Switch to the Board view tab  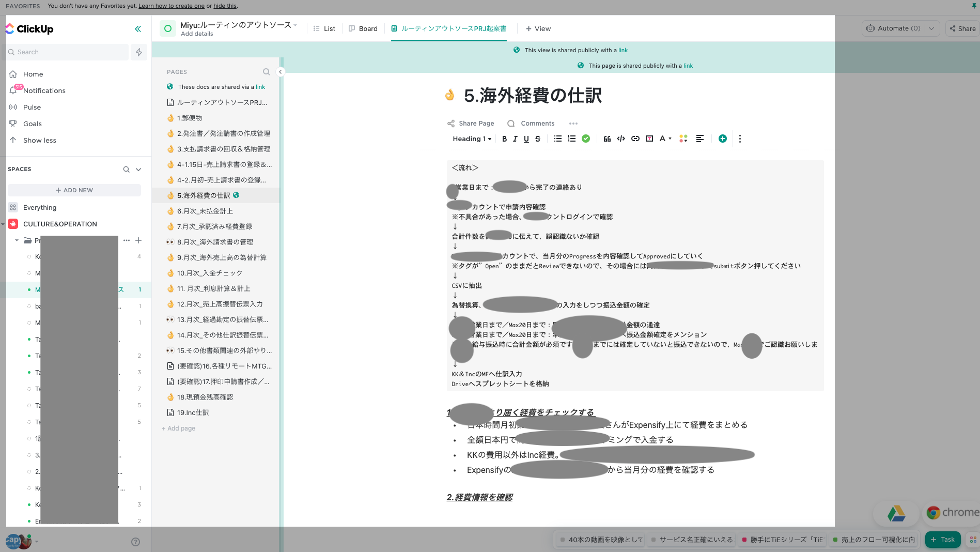[363, 28]
